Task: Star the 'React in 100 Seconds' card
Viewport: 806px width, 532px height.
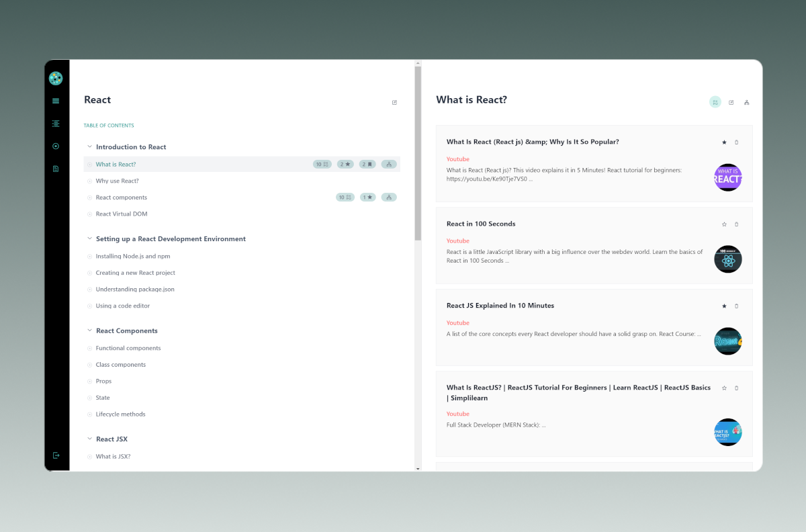Action: [724, 224]
